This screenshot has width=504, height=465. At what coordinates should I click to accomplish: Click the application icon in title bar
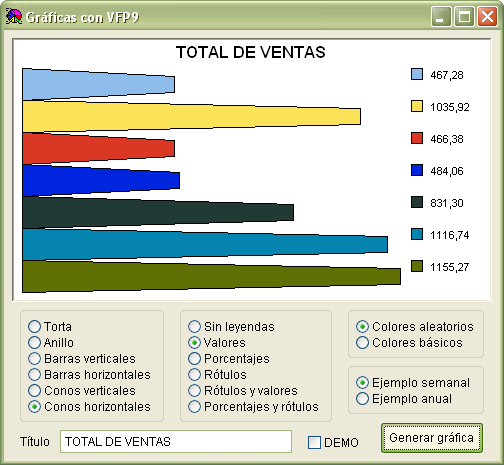[x=14, y=17]
